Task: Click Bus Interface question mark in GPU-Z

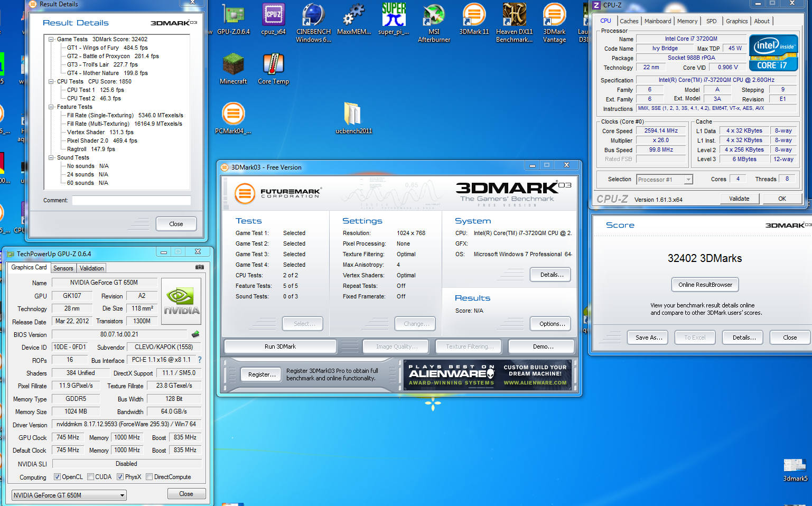Action: [200, 360]
